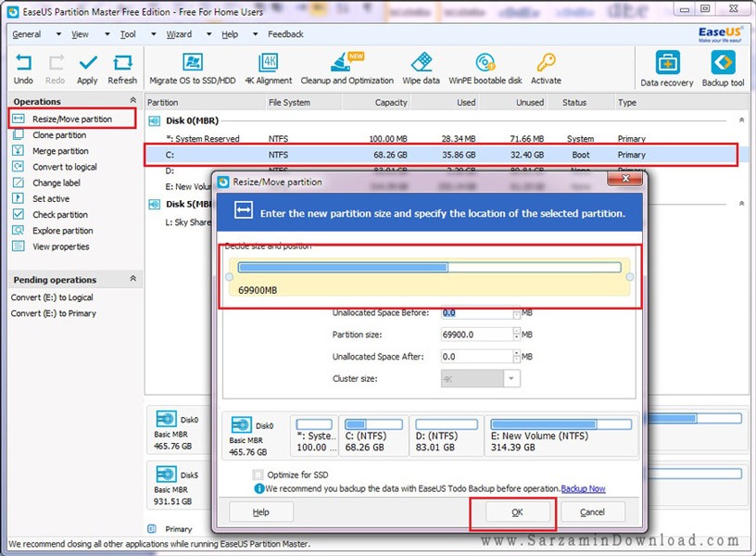The height and width of the screenshot is (556, 756).
Task: Follow the Backup Now link
Action: pyautogui.click(x=583, y=488)
